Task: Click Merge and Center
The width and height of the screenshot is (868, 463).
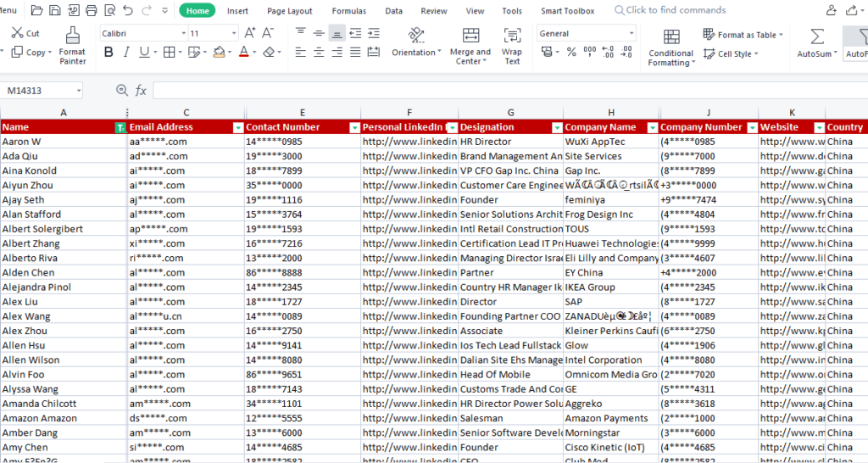Action: click(x=470, y=46)
